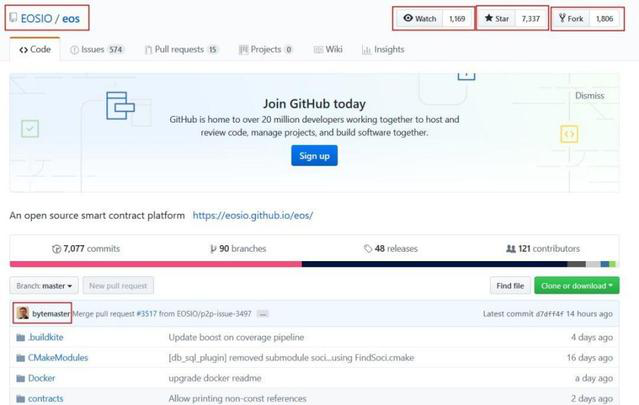Expand the Clone or download dropdown
The width and height of the screenshot is (639, 405).
point(577,286)
